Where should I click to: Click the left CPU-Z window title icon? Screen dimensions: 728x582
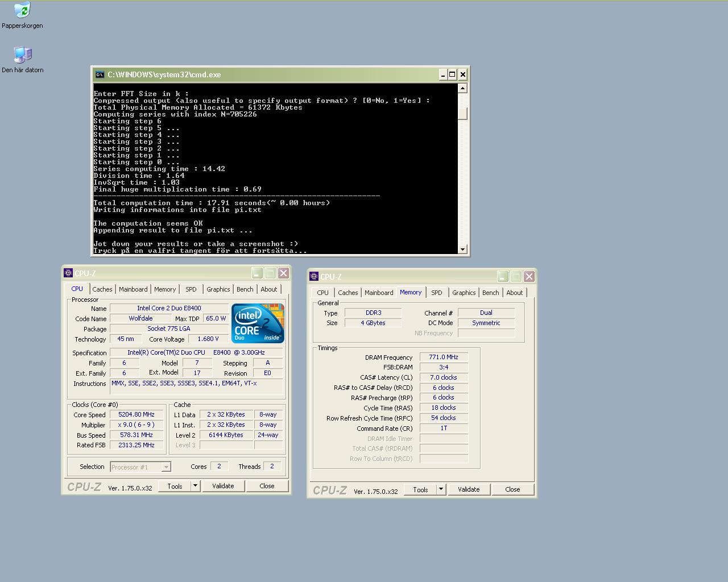pyautogui.click(x=68, y=273)
